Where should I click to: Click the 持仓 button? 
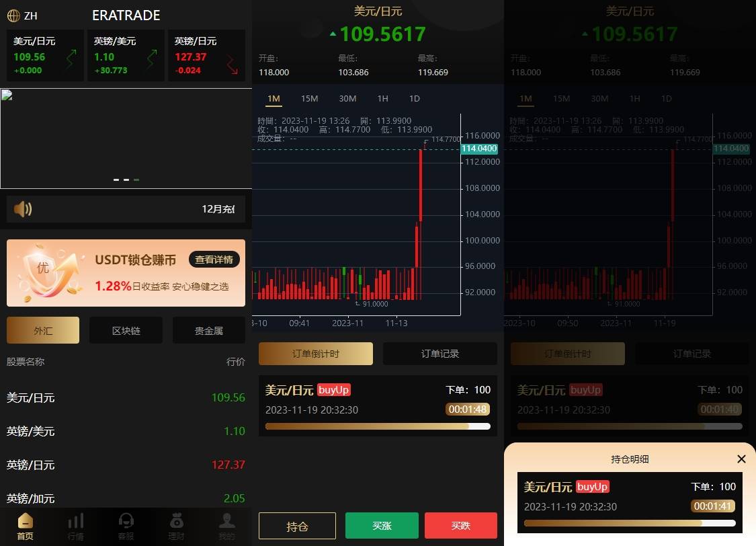[297, 526]
